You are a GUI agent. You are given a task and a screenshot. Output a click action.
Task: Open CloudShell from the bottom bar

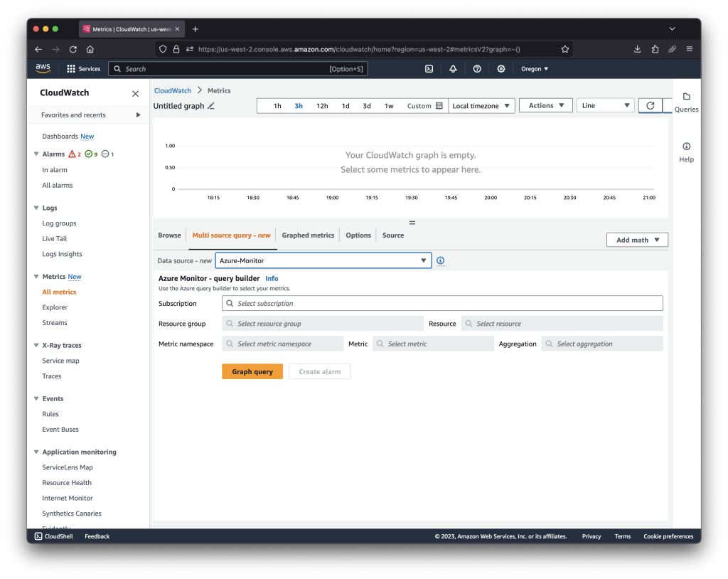tap(53, 536)
